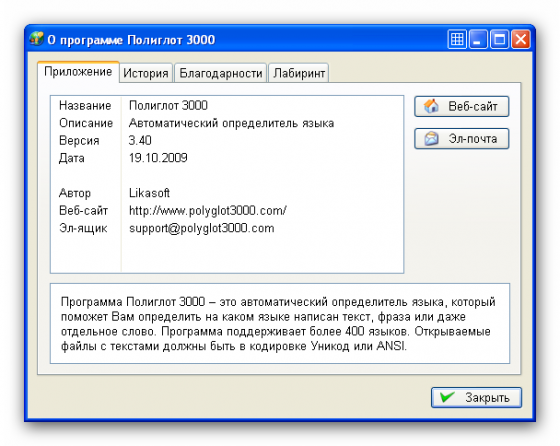Click the envelope icon on Эл-почта button
Screen dimensions: 560x446
[x=431, y=138]
